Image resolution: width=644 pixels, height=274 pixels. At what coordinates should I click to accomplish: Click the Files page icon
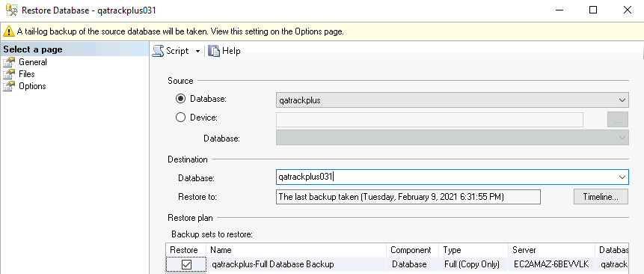(x=9, y=74)
